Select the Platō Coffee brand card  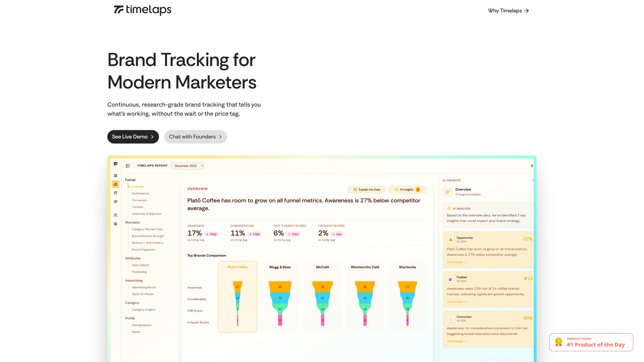(237, 297)
